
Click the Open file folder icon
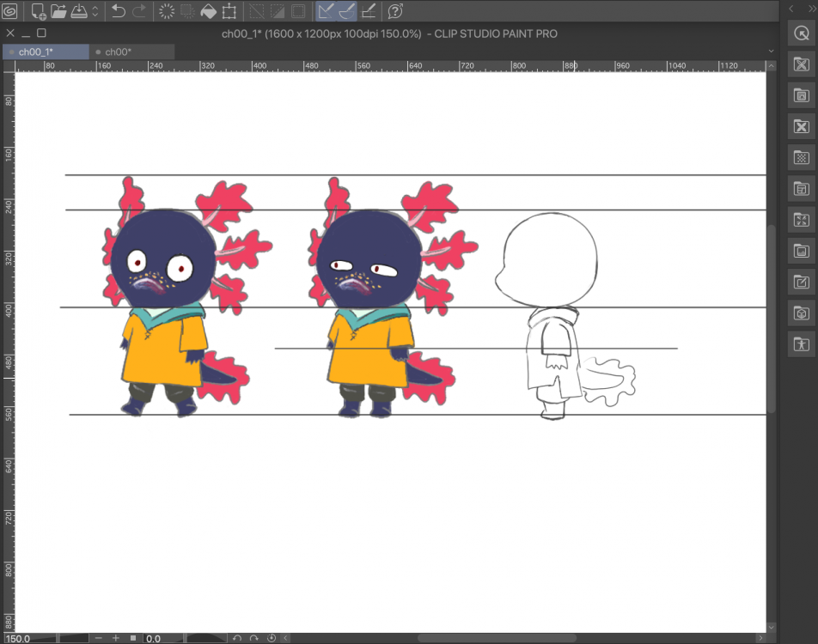point(58,11)
